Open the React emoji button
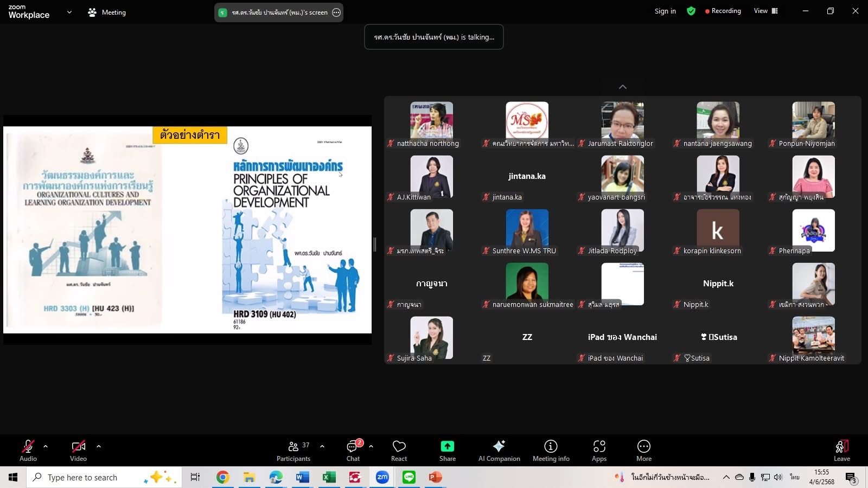Viewport: 868px width, 488px height. [x=399, y=450]
